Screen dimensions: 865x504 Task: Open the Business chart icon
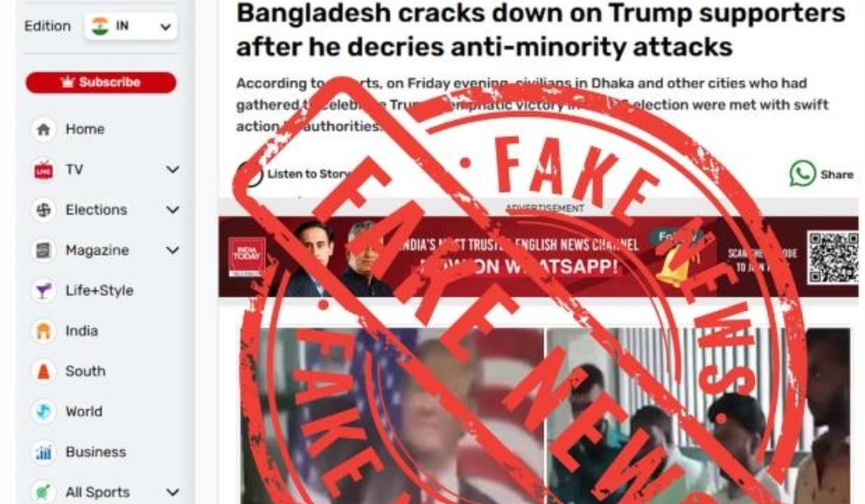(43, 452)
